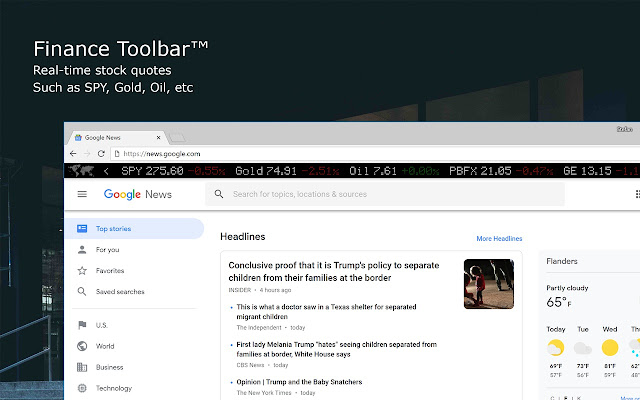
Task: Open the For you section
Action: coord(107,250)
